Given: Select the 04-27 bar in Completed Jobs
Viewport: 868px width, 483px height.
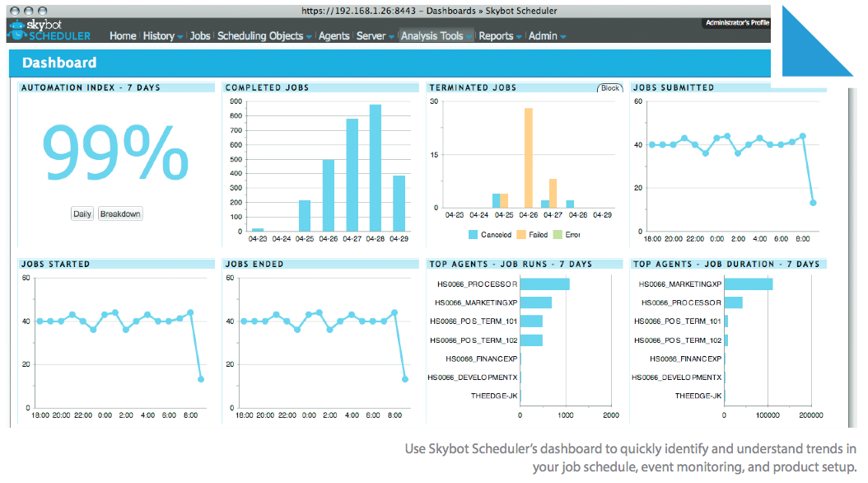Looking at the screenshot, I should point(352,175).
